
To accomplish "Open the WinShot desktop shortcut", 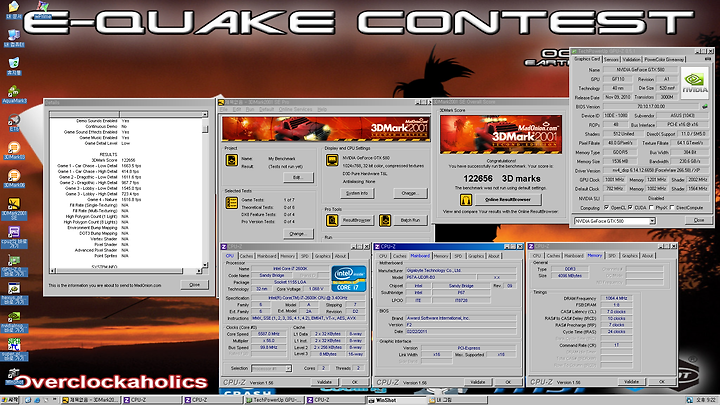I will (x=14, y=376).
